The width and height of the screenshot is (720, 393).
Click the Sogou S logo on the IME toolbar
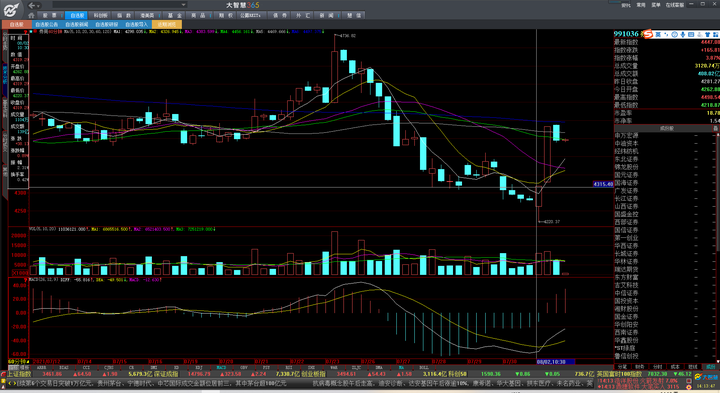[x=648, y=34]
